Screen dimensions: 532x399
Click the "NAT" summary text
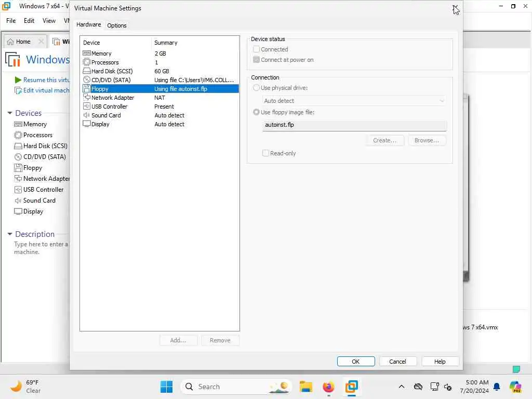(159, 98)
